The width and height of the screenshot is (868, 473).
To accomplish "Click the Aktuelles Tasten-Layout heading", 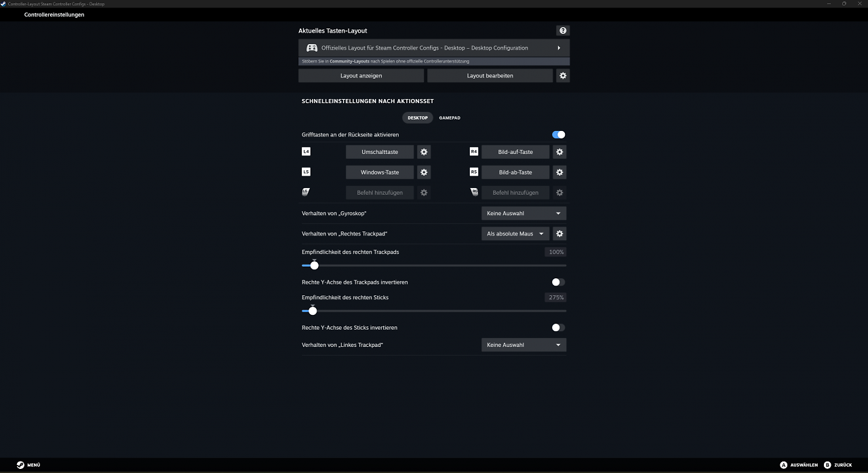I will [x=333, y=31].
